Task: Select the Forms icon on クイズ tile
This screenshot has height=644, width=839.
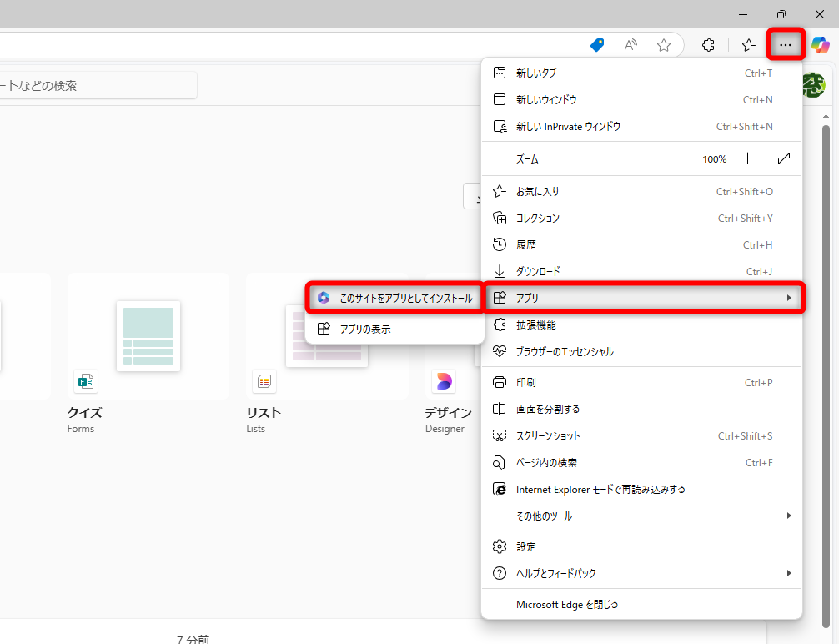Action: point(85,381)
